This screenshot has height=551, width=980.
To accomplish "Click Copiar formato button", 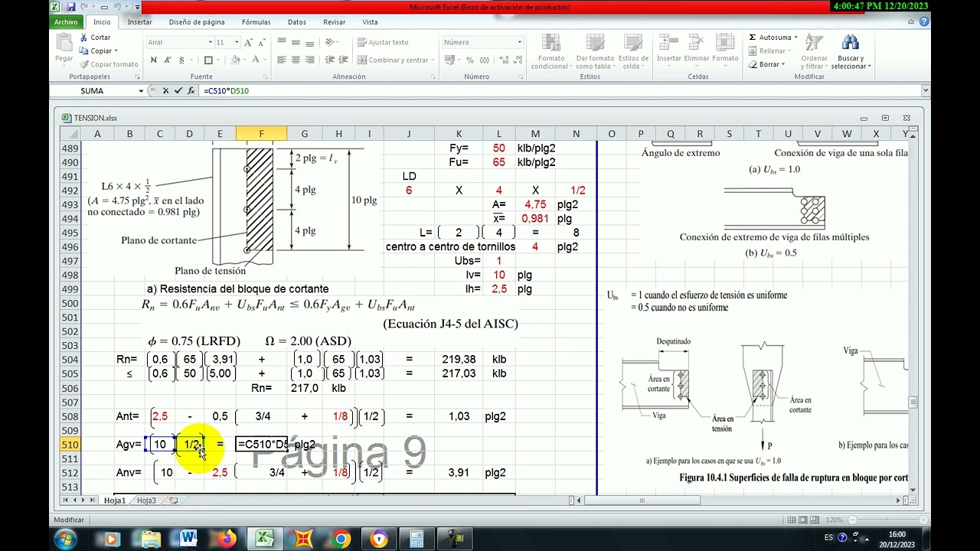I will click(x=109, y=64).
